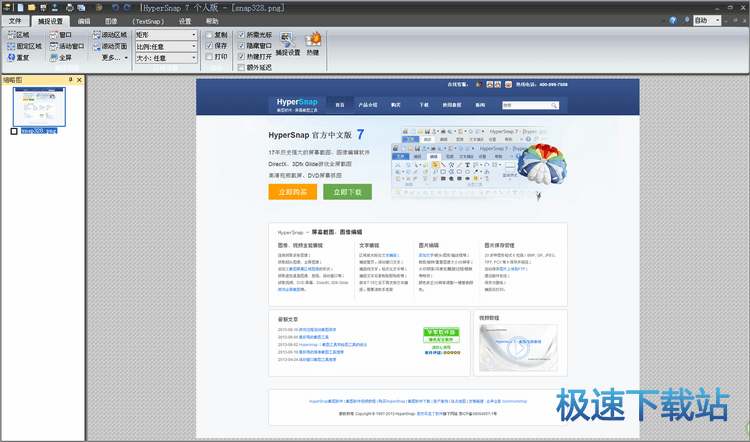Toggle the 隐藏窗口 hide window checkbox
The height and width of the screenshot is (442, 750).
pos(241,45)
